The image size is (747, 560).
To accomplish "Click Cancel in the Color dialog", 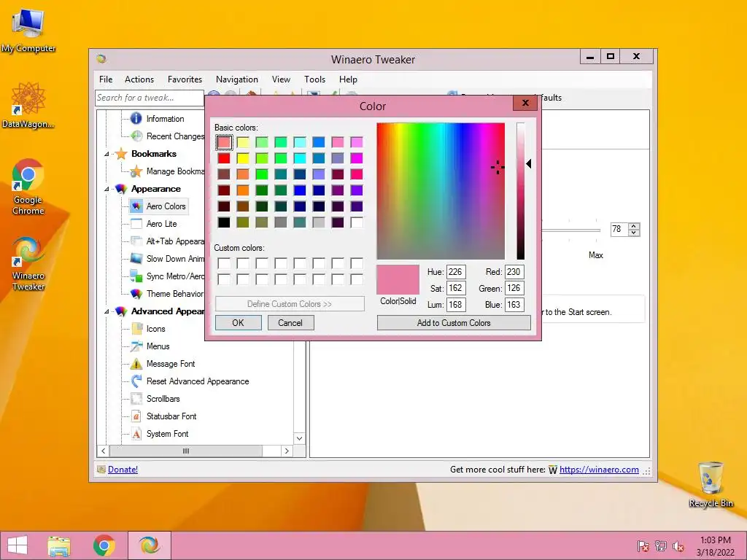I will pos(290,323).
